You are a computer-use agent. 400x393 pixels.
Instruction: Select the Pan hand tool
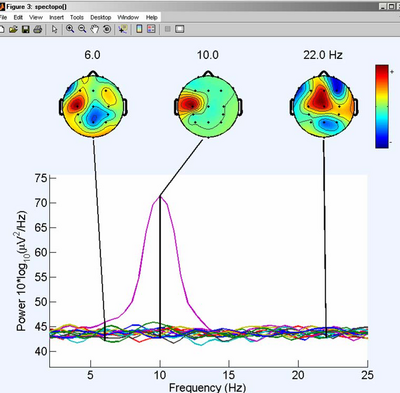tap(95, 29)
